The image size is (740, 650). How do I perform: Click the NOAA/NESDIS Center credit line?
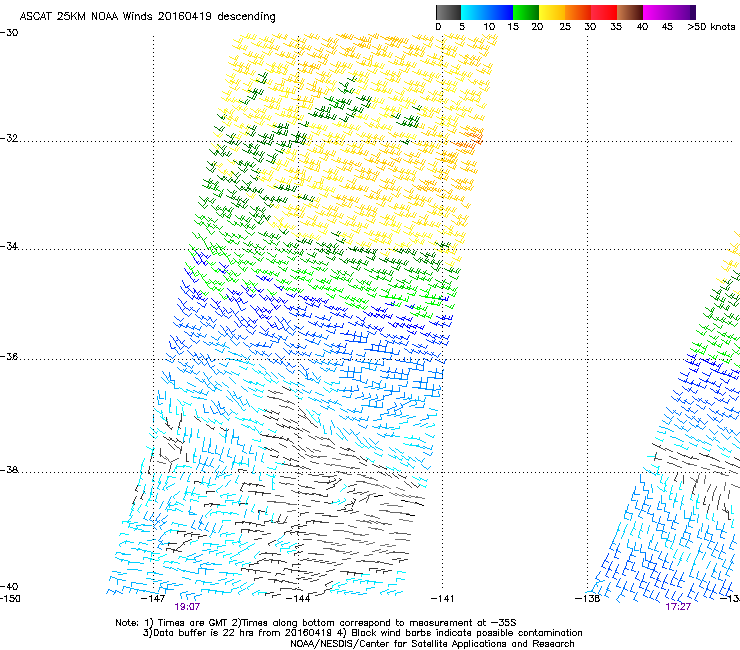pyautogui.click(x=432, y=644)
